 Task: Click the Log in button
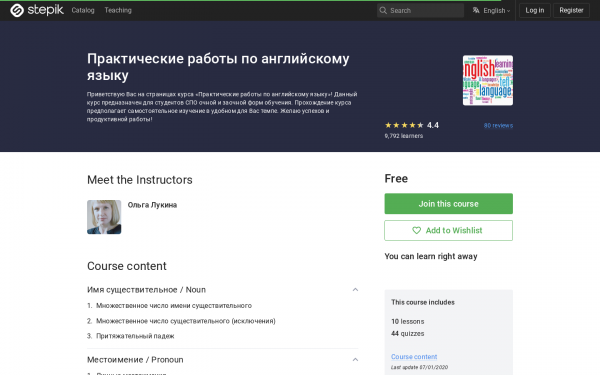pos(535,10)
